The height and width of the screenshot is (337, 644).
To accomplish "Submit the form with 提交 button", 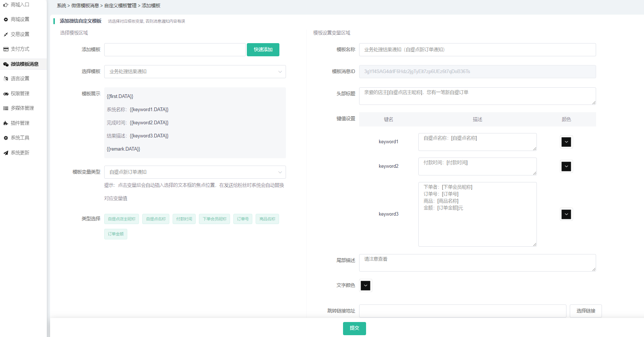I will click(354, 328).
